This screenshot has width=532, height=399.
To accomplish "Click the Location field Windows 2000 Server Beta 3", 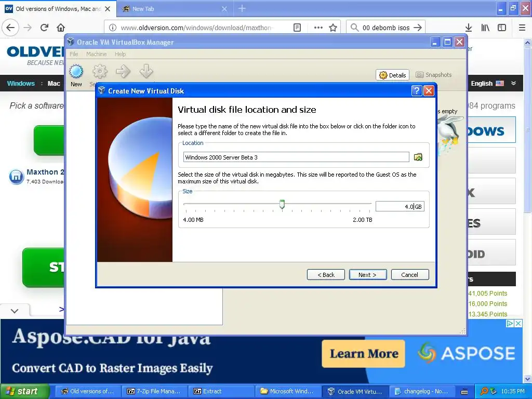I will [296, 157].
